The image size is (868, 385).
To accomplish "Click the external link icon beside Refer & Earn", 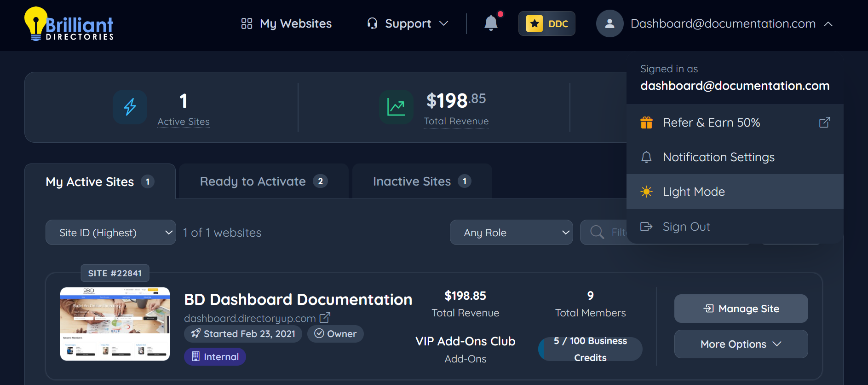I will (824, 122).
